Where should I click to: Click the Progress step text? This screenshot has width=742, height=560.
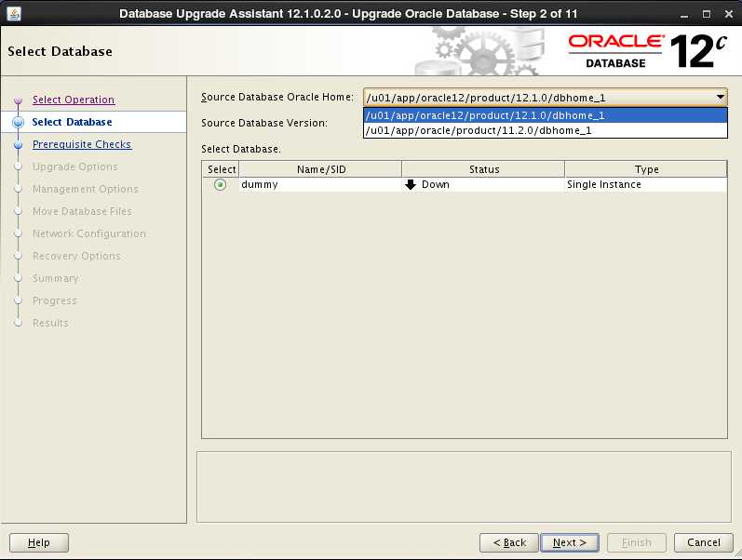(54, 300)
